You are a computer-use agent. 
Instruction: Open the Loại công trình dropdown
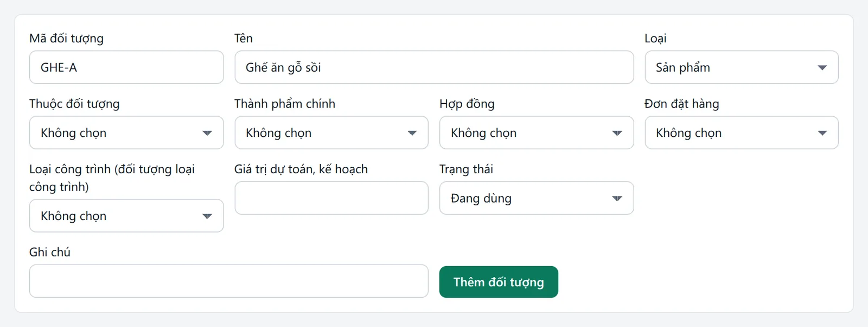click(x=126, y=216)
